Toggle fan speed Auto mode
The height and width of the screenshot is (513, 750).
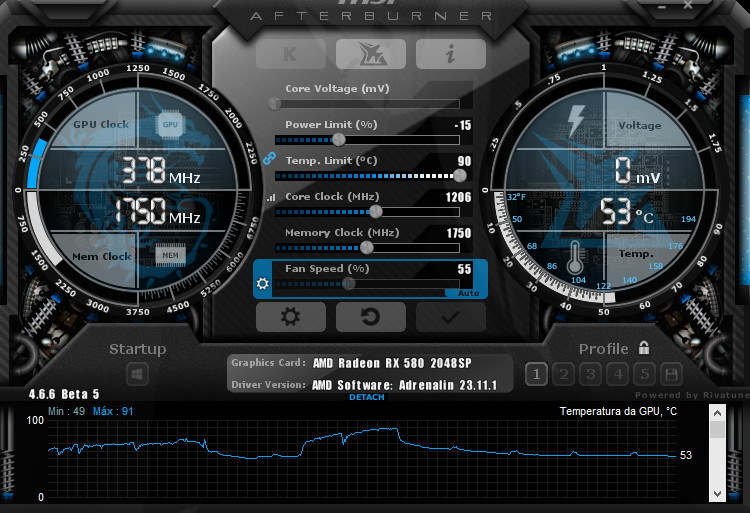[468, 293]
